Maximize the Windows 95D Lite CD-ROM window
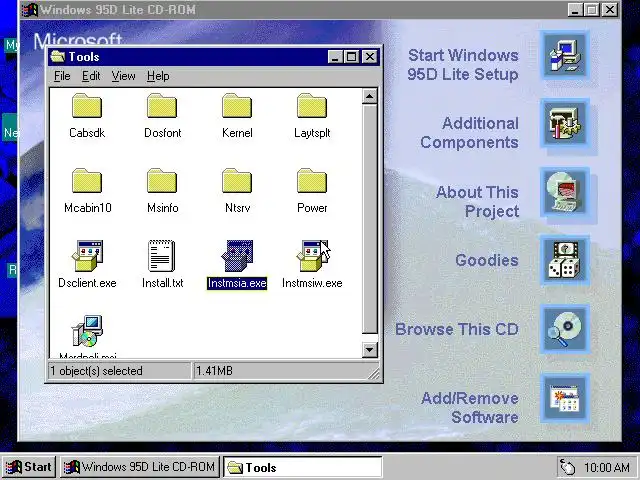 (591, 9)
